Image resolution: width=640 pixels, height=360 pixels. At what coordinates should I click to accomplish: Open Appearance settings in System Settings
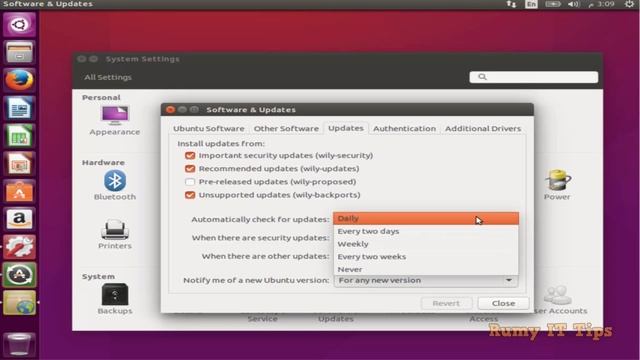coord(115,121)
